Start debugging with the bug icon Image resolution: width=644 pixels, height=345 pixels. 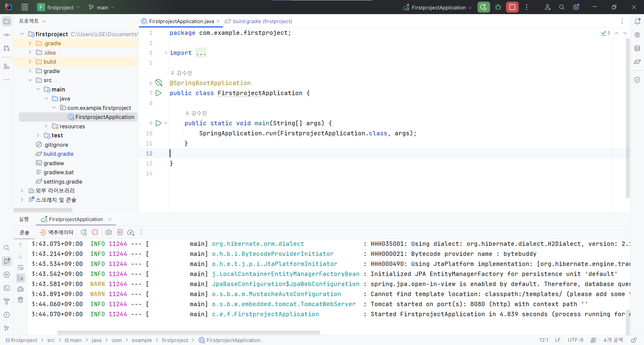498,7
